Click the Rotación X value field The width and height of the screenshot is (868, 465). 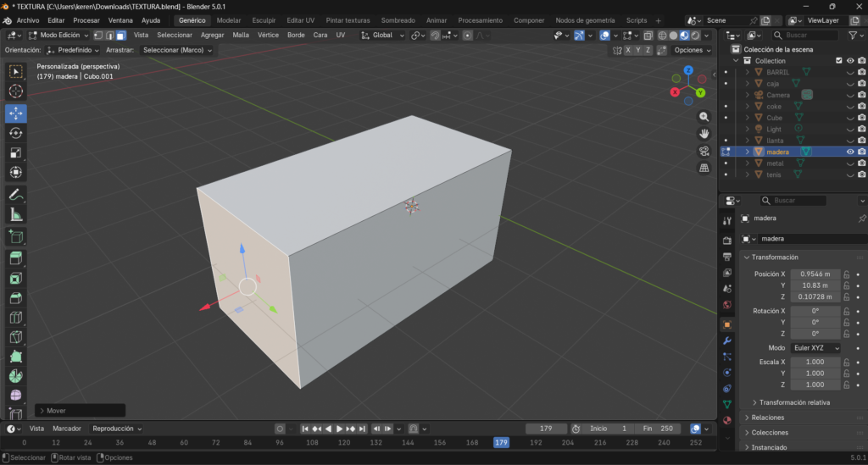[x=815, y=311]
